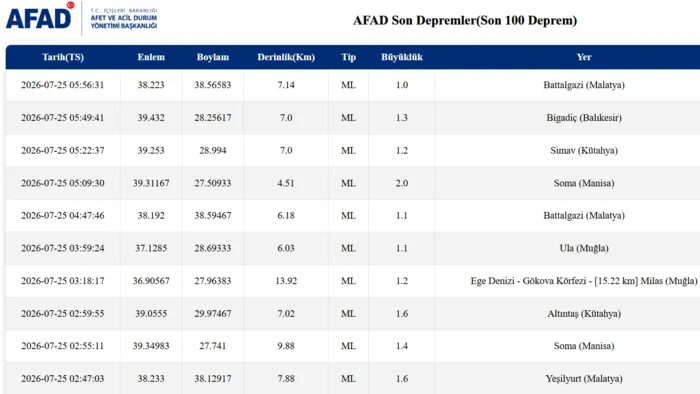
Task: Click date 2026-07-25 03:18:17
Action: [62, 281]
